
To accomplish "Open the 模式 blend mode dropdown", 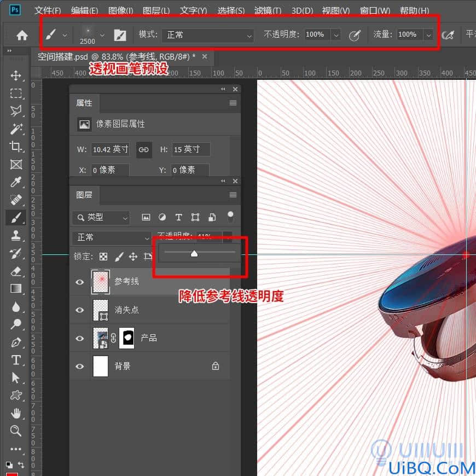I will 208,35.
